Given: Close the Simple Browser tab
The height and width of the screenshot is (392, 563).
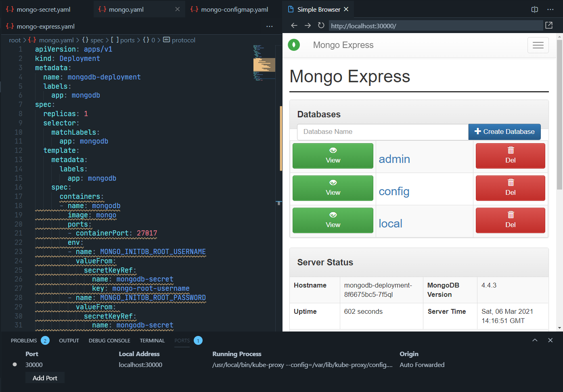Looking at the screenshot, I should pyautogui.click(x=346, y=9).
